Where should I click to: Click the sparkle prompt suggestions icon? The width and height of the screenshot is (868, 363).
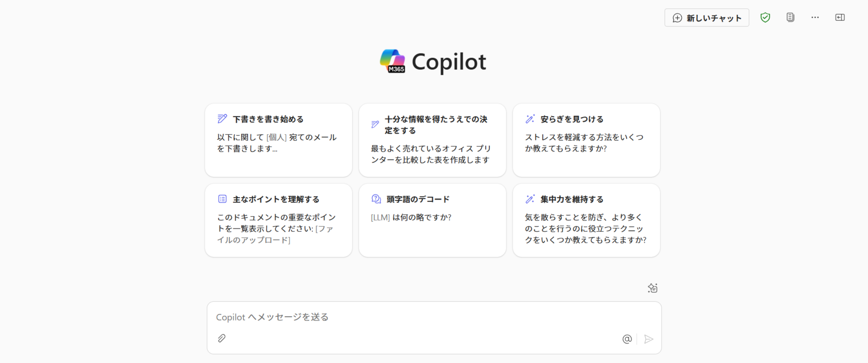[652, 288]
